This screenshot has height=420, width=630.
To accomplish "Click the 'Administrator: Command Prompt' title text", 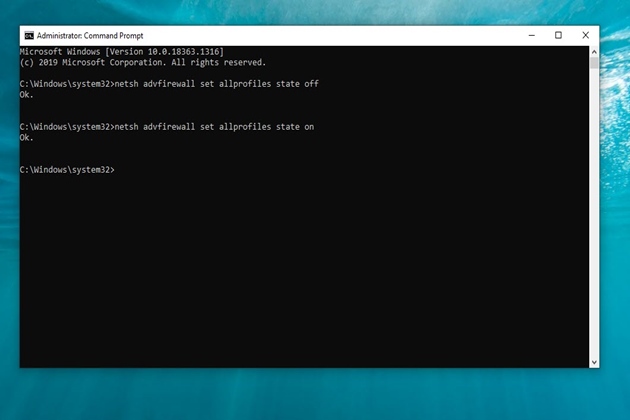I will coord(90,36).
